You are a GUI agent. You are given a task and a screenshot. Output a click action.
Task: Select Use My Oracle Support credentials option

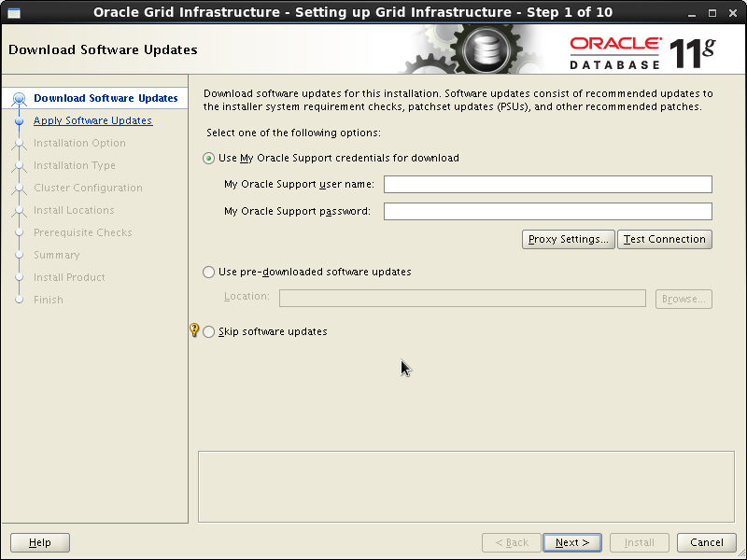[x=208, y=158]
